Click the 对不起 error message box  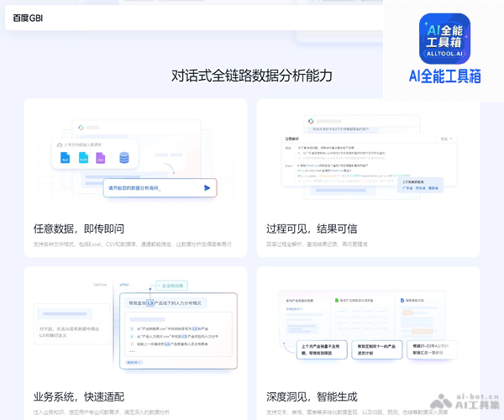pyautogui.click(x=70, y=332)
